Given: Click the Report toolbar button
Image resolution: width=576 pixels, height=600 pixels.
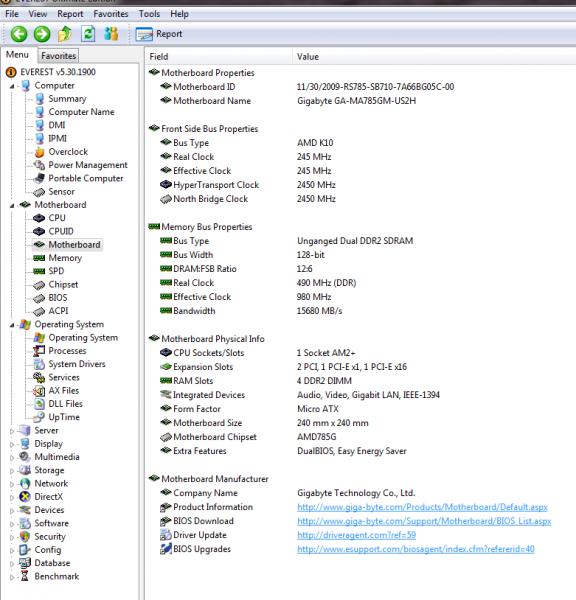Looking at the screenshot, I should [159, 34].
